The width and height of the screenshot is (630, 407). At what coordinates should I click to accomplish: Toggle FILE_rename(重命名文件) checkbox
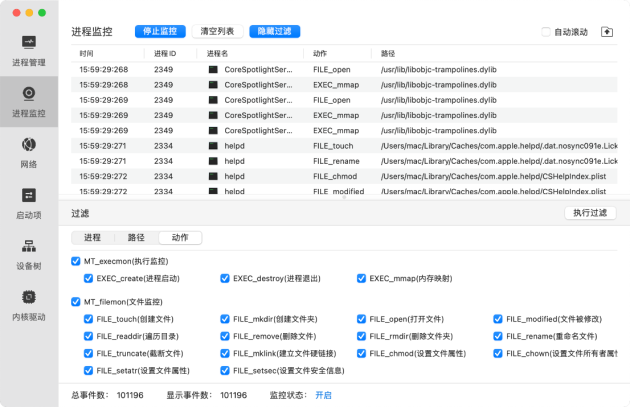coord(498,336)
